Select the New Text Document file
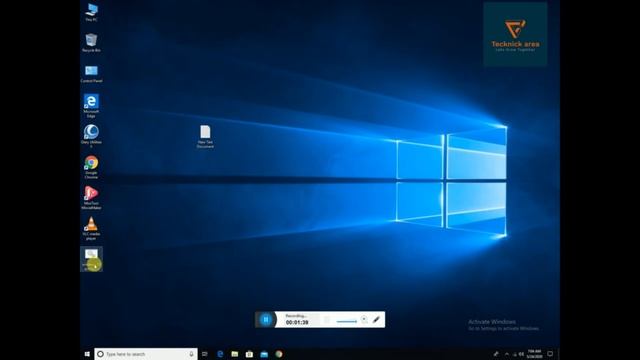Viewport: 640px width, 360px height. point(205,136)
